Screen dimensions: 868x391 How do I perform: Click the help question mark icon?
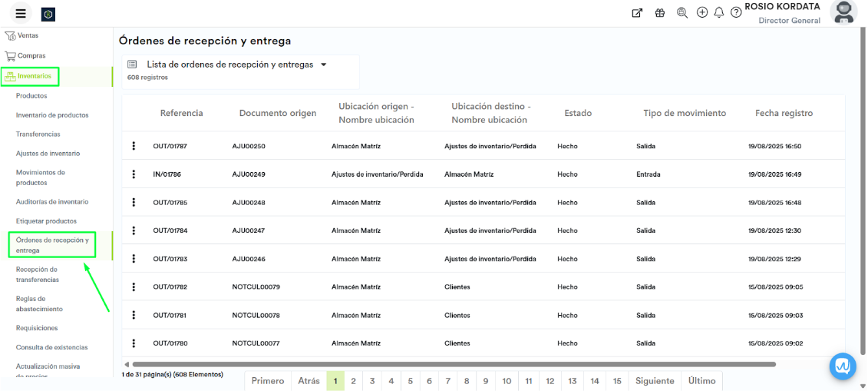[x=736, y=13]
